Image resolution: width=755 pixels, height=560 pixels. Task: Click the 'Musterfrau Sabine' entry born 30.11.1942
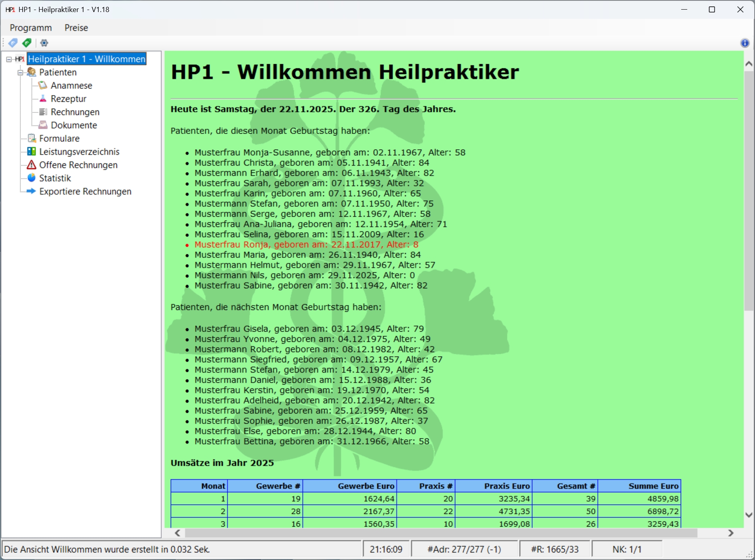tap(311, 286)
